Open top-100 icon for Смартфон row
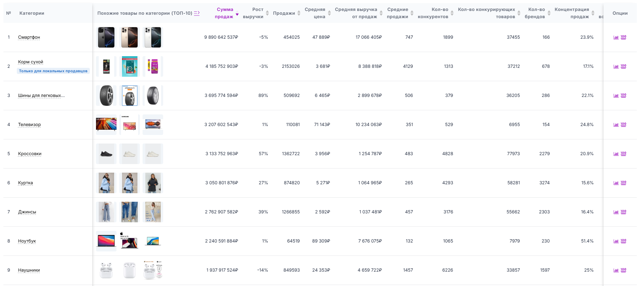The image size is (644, 286). click(623, 37)
